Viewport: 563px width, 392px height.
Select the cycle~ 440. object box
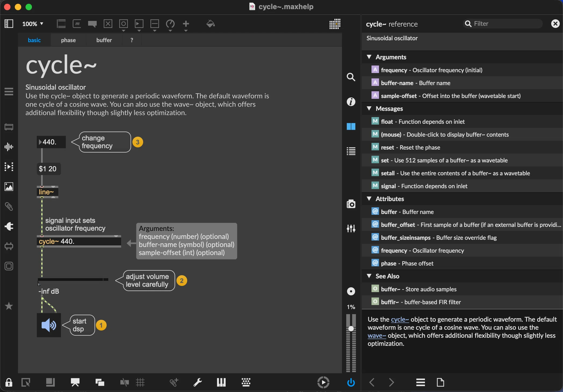(79, 241)
